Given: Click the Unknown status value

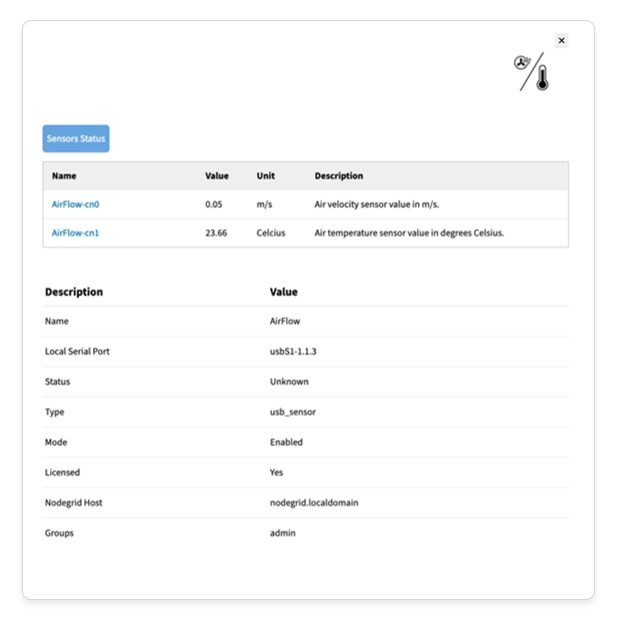Looking at the screenshot, I should [289, 382].
